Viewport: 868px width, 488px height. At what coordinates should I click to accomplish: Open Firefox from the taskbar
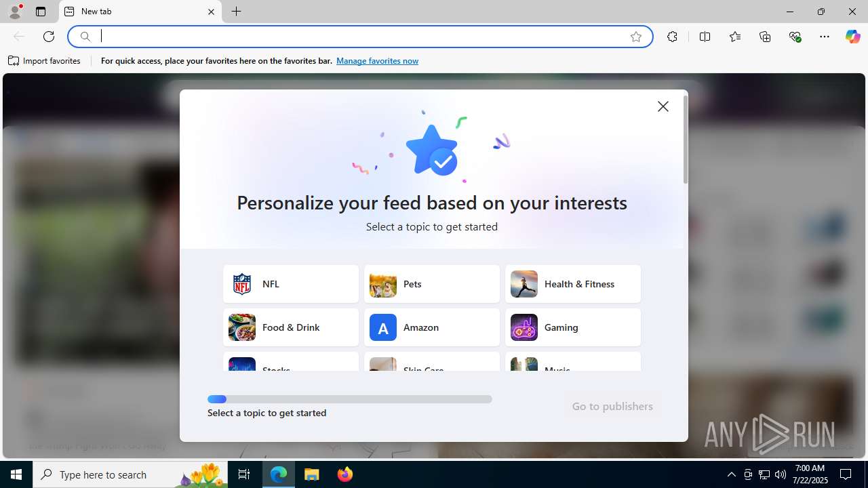point(345,474)
